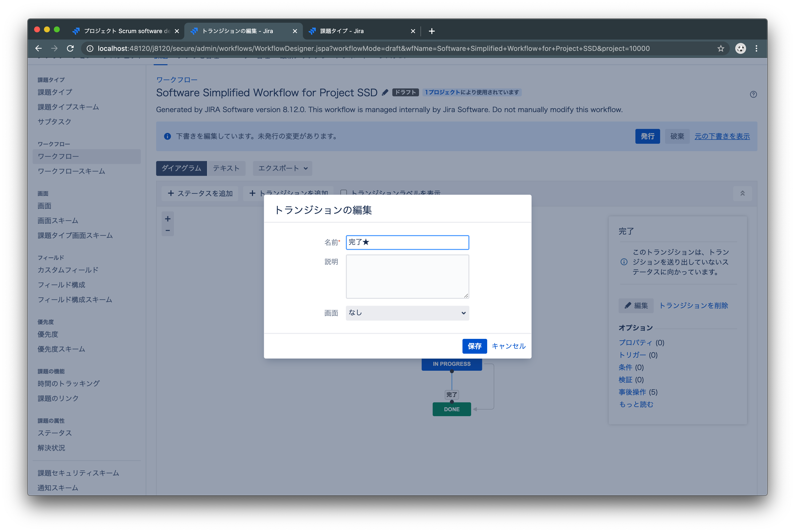Click the IN PROGRESS status node
This screenshot has height=532, width=795.
(x=452, y=364)
